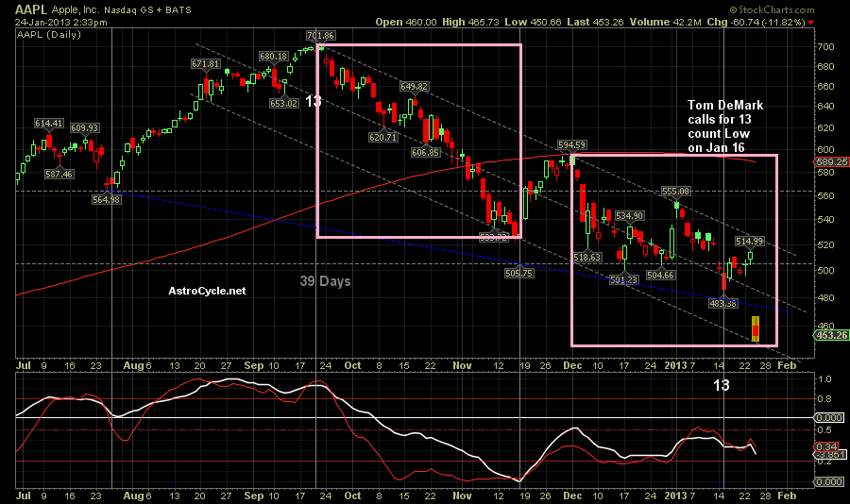Screen dimensions: 850x504
Task: Click the 587.46 price label
Action: click(x=59, y=175)
